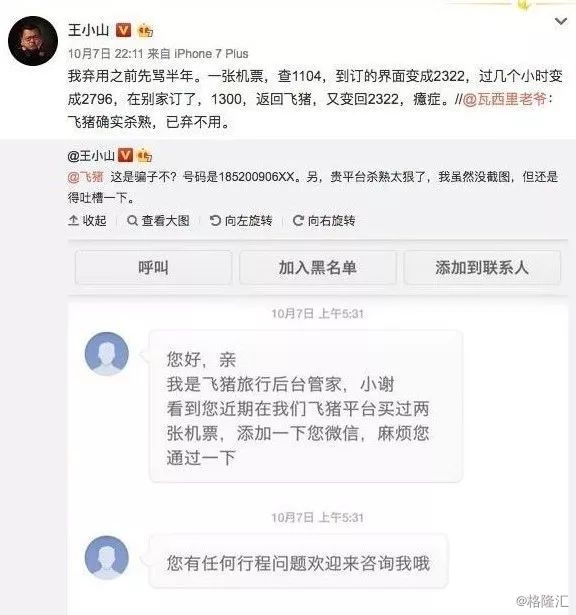Click the orange V verified badge beside 王小山
576x615 pixels.
(124, 30)
